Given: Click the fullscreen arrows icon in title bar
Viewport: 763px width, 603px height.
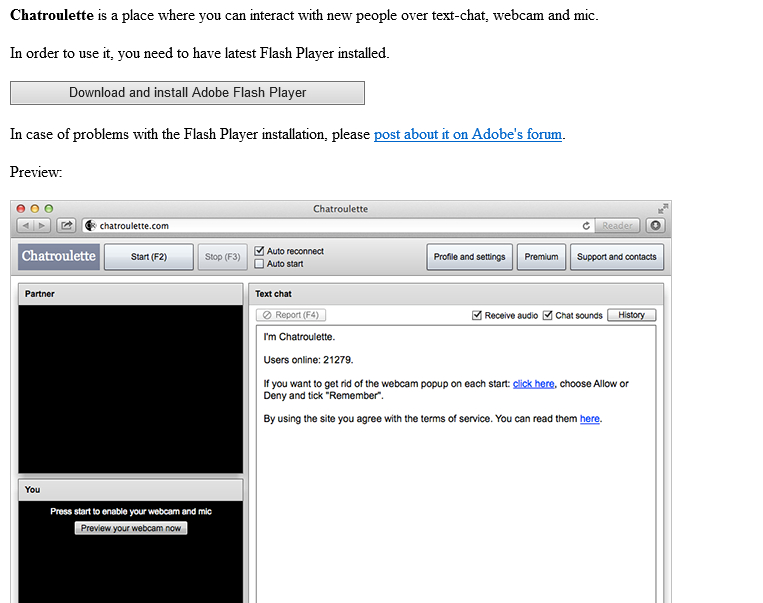Looking at the screenshot, I should [663, 208].
